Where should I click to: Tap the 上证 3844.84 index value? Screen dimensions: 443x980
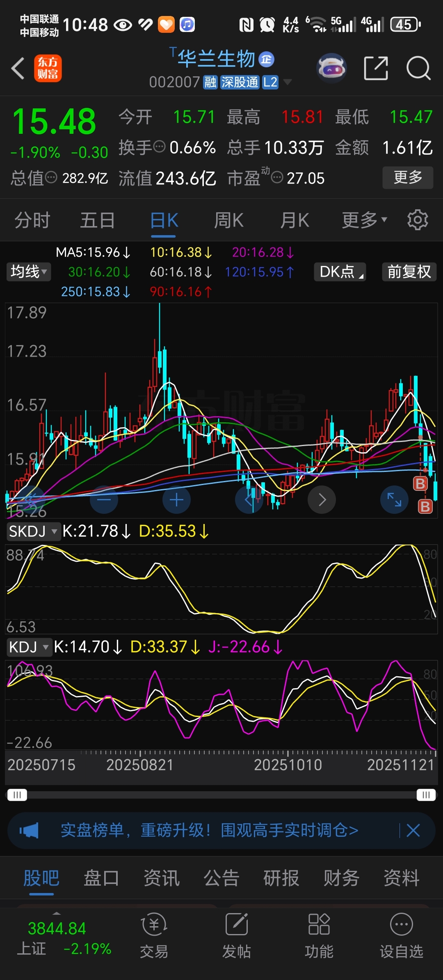tap(57, 928)
